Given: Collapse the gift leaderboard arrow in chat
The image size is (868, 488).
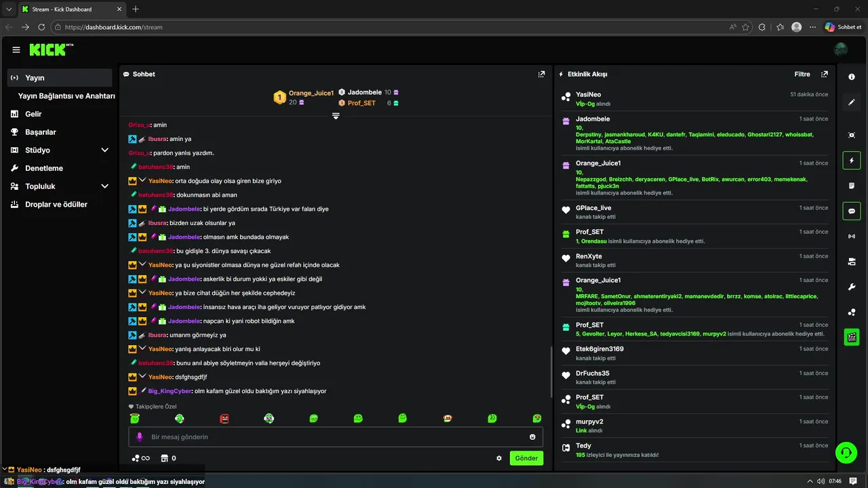Looking at the screenshot, I should 336,116.
